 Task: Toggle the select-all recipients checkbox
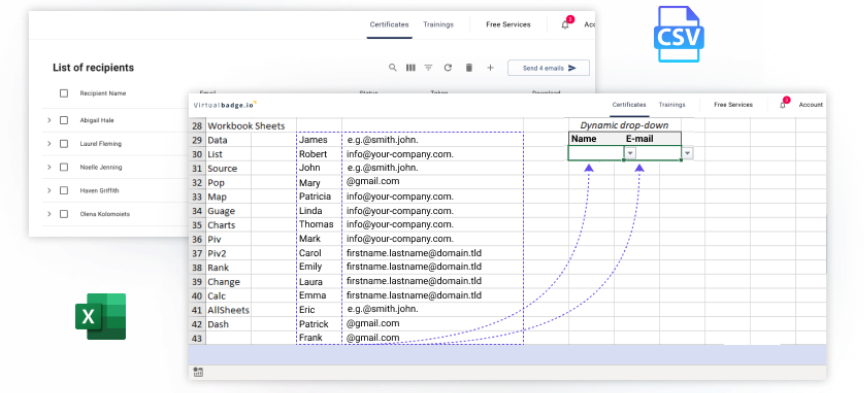click(x=64, y=93)
